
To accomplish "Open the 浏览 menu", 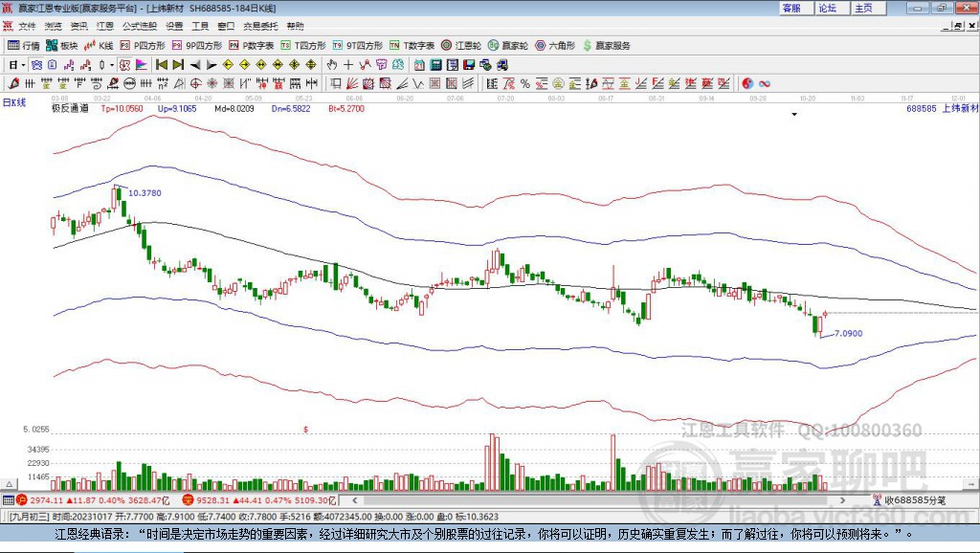I will [54, 26].
